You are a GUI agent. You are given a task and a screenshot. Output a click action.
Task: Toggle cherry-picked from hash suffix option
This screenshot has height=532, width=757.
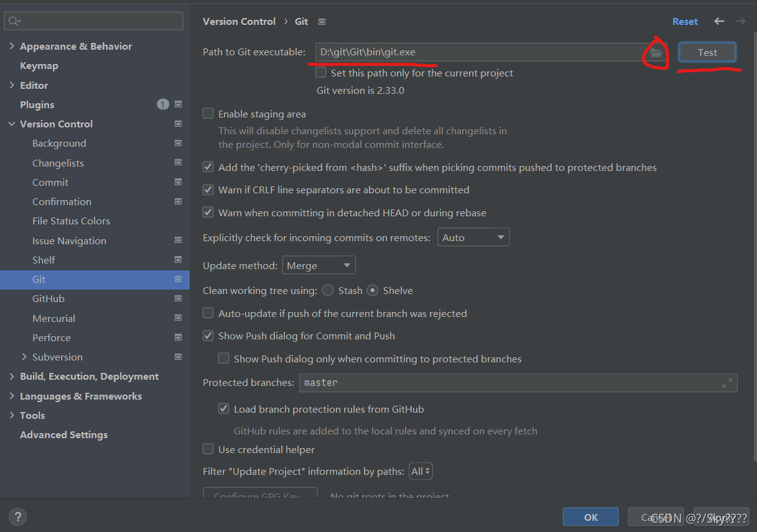tap(208, 167)
